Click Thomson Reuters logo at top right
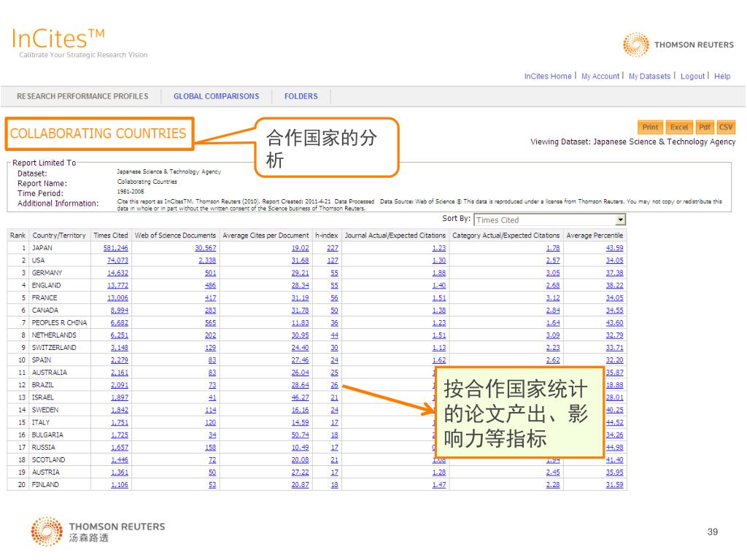 point(678,44)
